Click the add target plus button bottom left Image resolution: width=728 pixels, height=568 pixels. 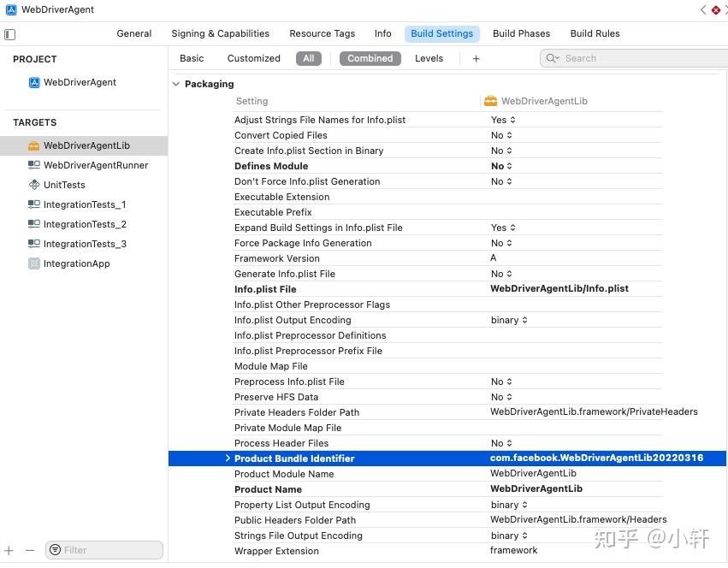[x=9, y=550]
